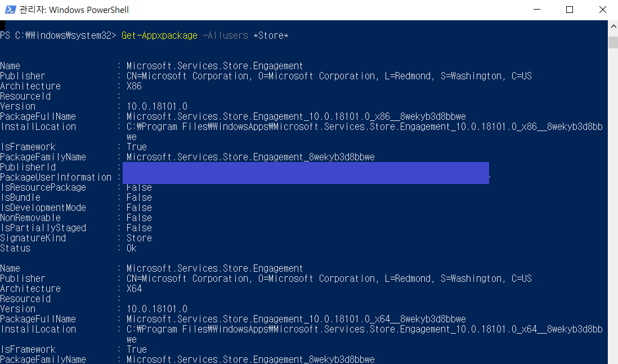The height and width of the screenshot is (364, 618).
Task: Click the window title '관리자: Windows PowerShell'
Action: tap(74, 10)
